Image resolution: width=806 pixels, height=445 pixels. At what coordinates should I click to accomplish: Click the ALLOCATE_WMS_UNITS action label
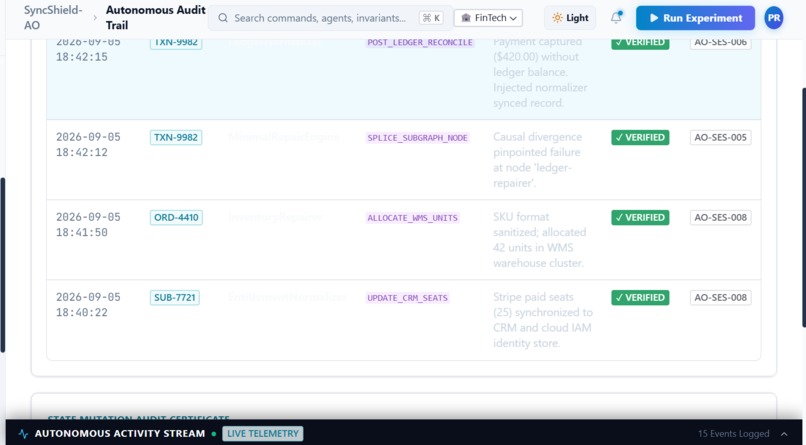click(x=413, y=218)
